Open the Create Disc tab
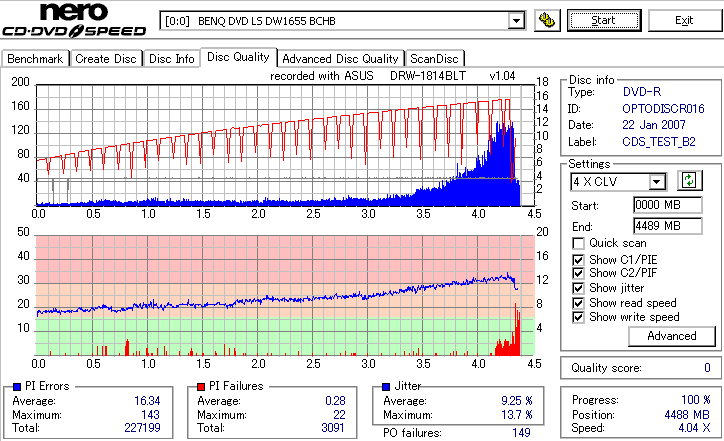The width and height of the screenshot is (724, 441). (106, 59)
